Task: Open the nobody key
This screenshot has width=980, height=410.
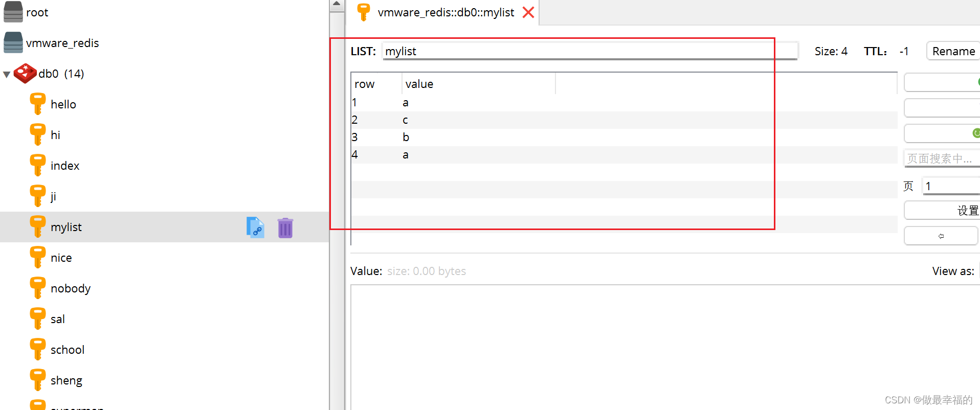Action: 71,288
